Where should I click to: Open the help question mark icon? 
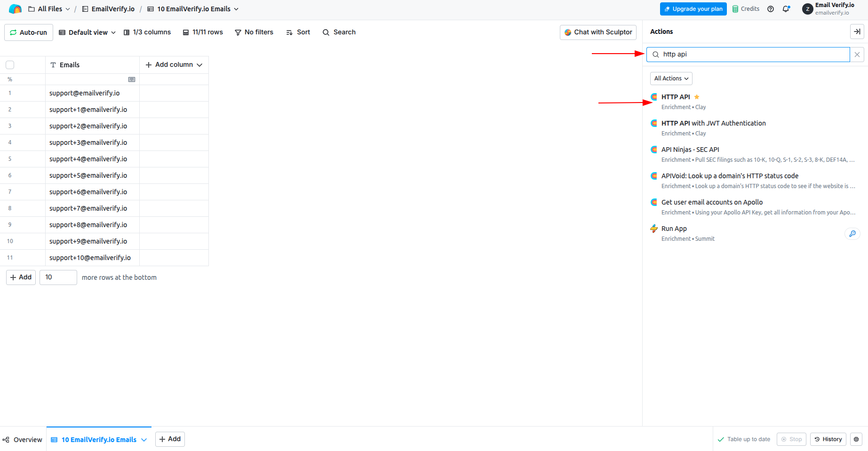771,9
